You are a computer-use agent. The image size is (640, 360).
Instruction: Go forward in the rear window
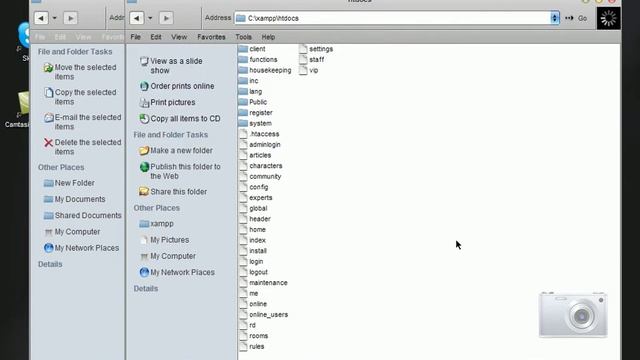tap(71, 18)
